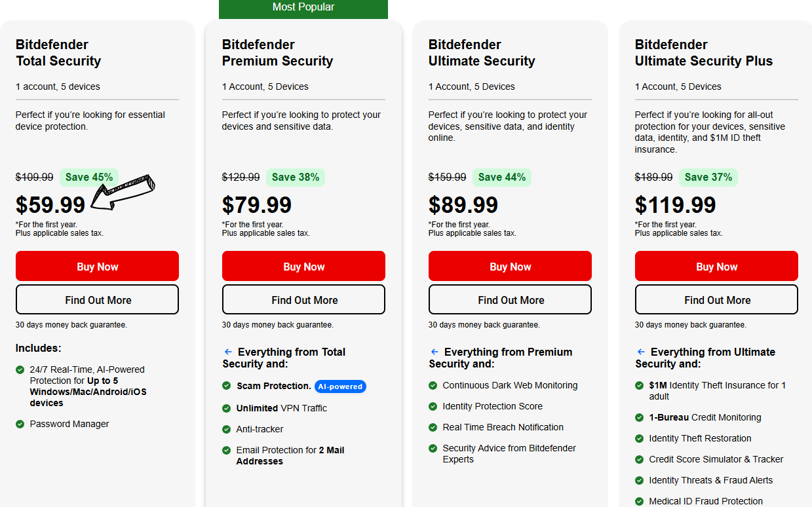Click Buy Now under Bitdefender Premium Security

pos(303,266)
